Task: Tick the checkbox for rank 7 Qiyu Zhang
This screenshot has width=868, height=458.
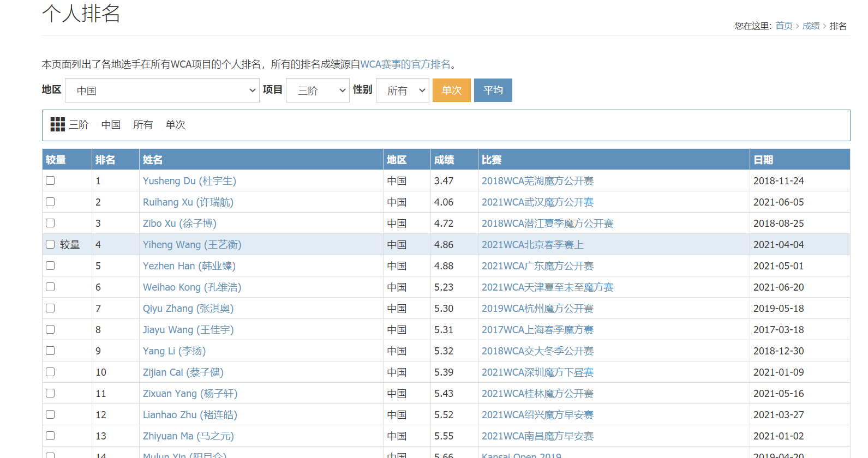Action: click(x=50, y=308)
